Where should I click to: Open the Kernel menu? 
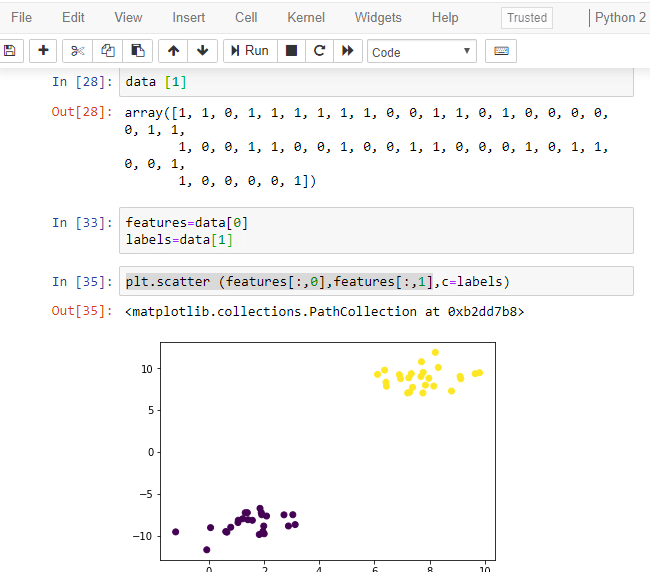click(306, 17)
